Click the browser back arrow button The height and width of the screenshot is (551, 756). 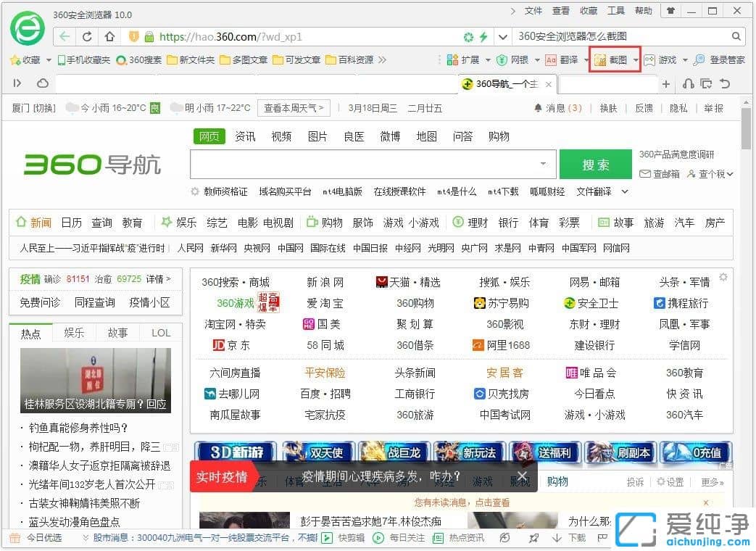point(65,37)
